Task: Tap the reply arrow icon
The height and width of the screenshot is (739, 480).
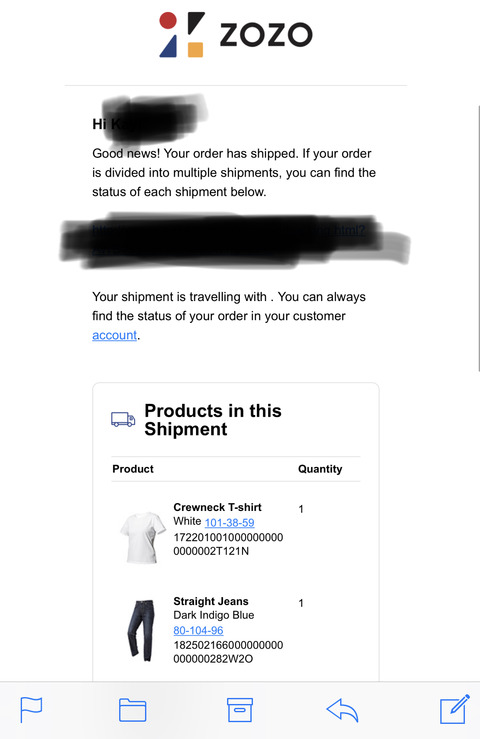Action: pyautogui.click(x=342, y=710)
